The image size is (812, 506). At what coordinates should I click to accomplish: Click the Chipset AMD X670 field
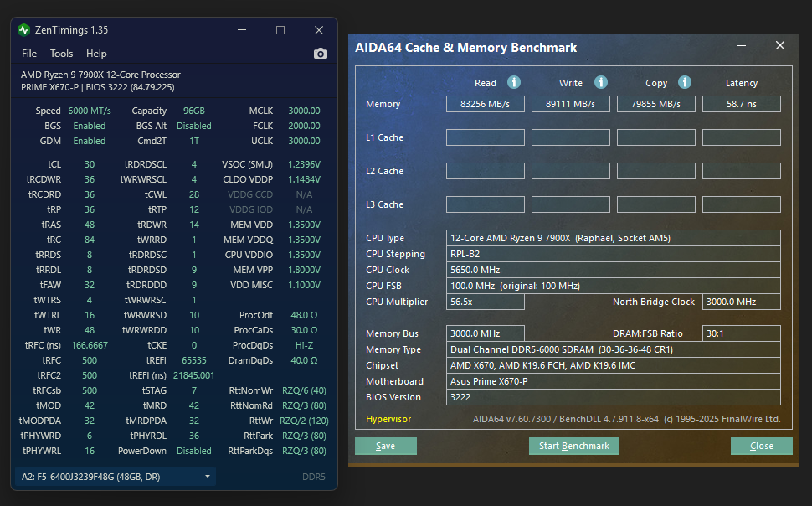click(x=613, y=365)
